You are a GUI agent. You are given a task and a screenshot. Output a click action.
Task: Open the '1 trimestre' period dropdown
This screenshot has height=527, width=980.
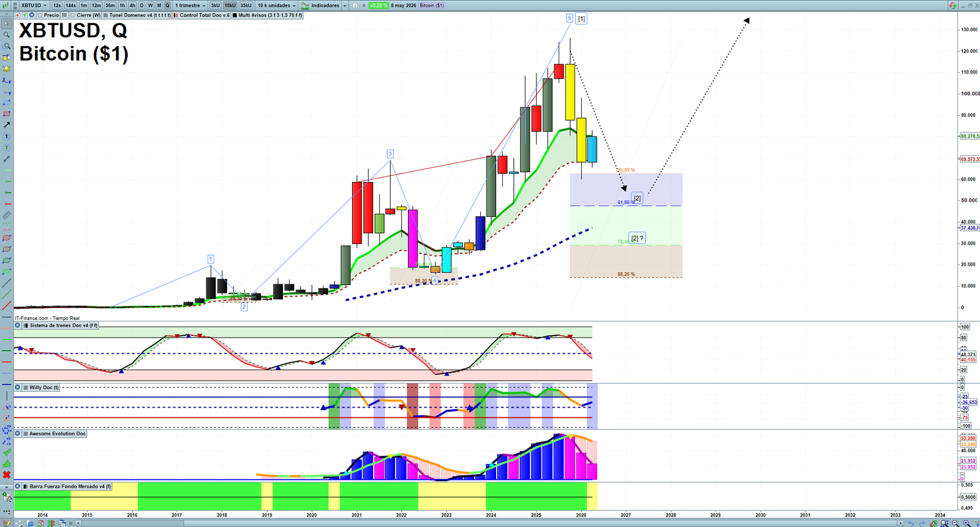[190, 6]
